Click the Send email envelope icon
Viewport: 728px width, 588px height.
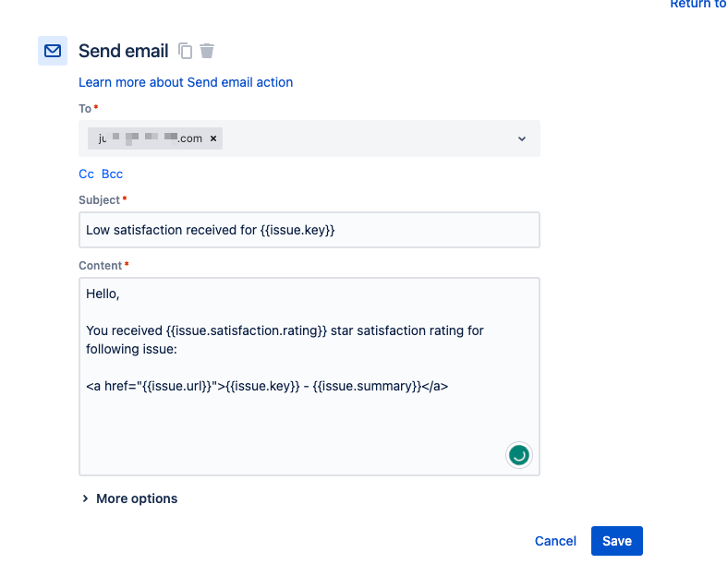[53, 51]
